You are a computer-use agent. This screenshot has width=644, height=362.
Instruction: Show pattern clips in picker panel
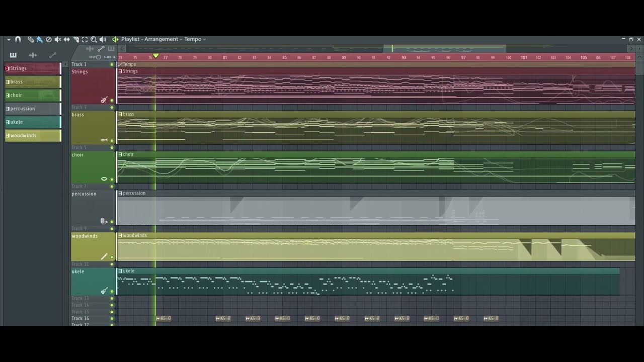click(x=13, y=55)
